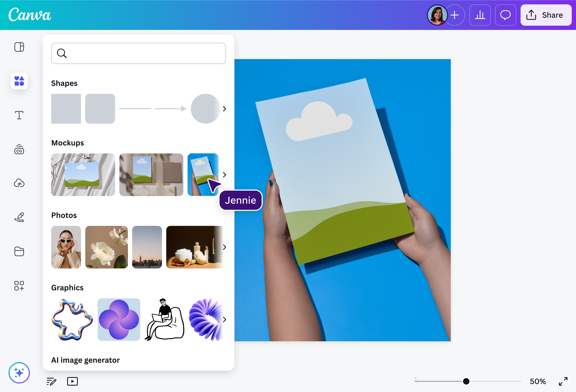Screen dimensions: 576x392
Task: Click the Share button
Action: pos(546,15)
